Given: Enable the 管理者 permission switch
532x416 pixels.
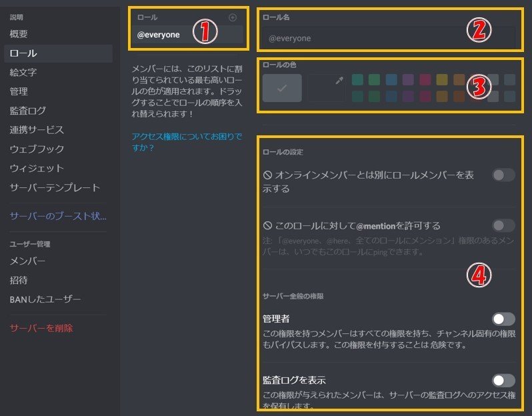Looking at the screenshot, I should coord(503,319).
